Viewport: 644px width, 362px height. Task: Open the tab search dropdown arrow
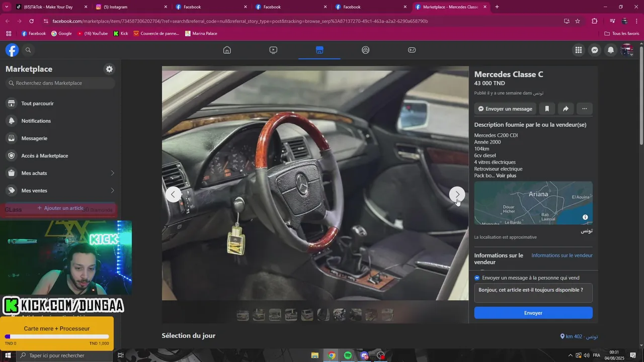[6, 7]
